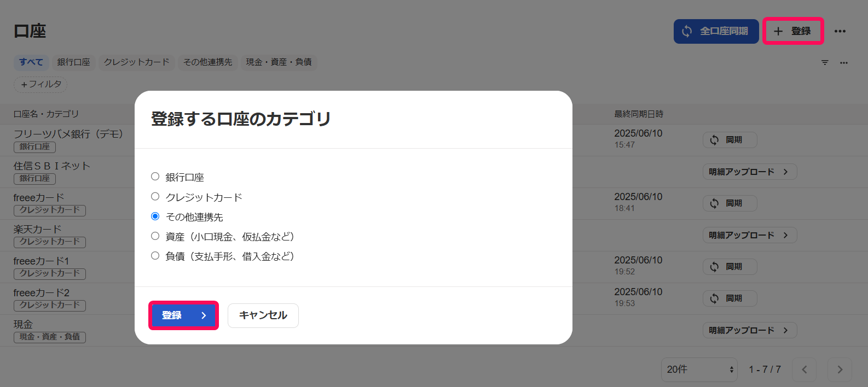Viewport: 868px width, 387px height.
Task: Confirm with dialog 登録 button
Action: [x=183, y=315]
